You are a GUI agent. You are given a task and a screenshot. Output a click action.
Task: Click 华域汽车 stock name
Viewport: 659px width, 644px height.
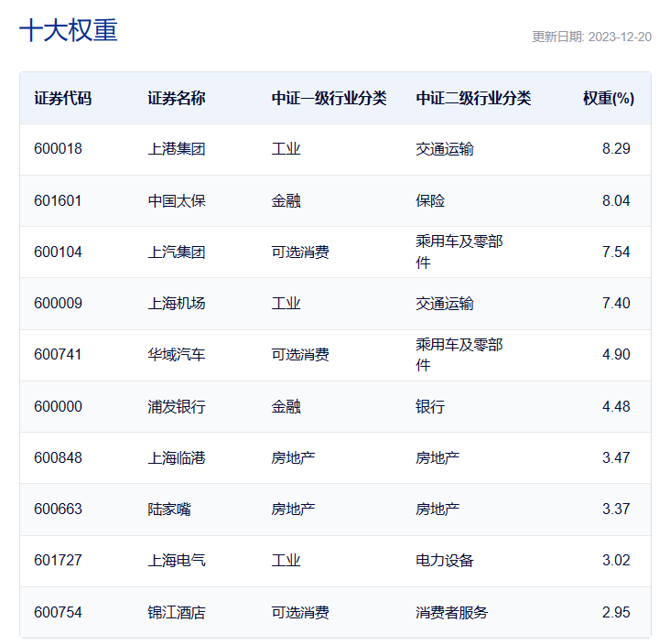[x=176, y=355]
